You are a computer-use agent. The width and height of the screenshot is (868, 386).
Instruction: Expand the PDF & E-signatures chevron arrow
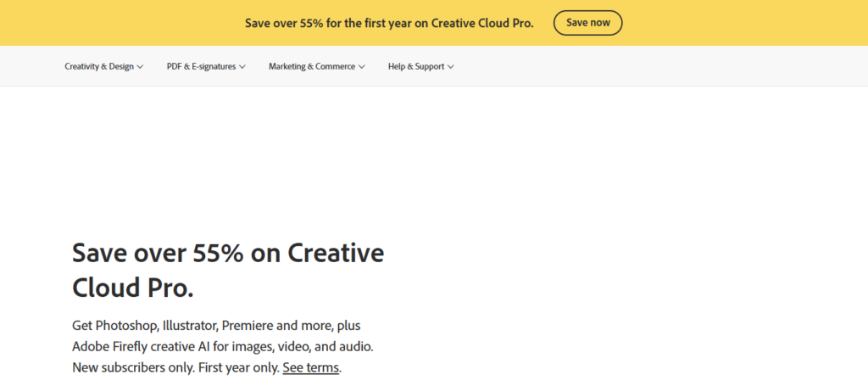coord(242,67)
